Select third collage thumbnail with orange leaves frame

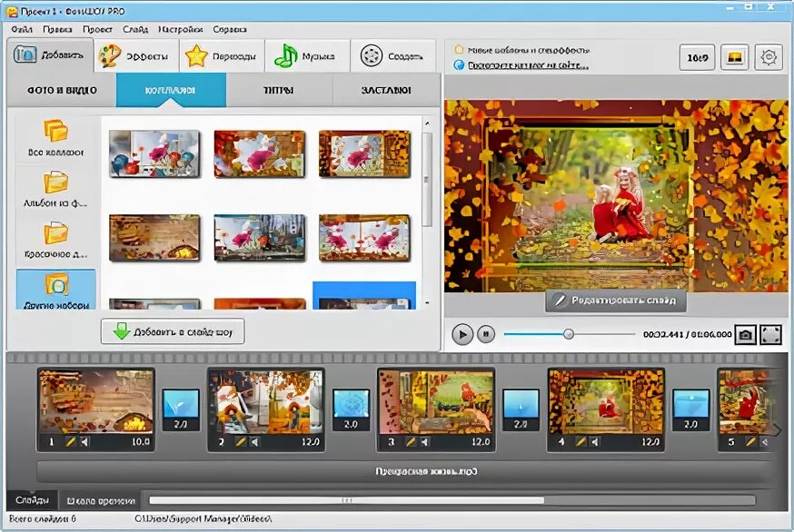click(x=364, y=153)
